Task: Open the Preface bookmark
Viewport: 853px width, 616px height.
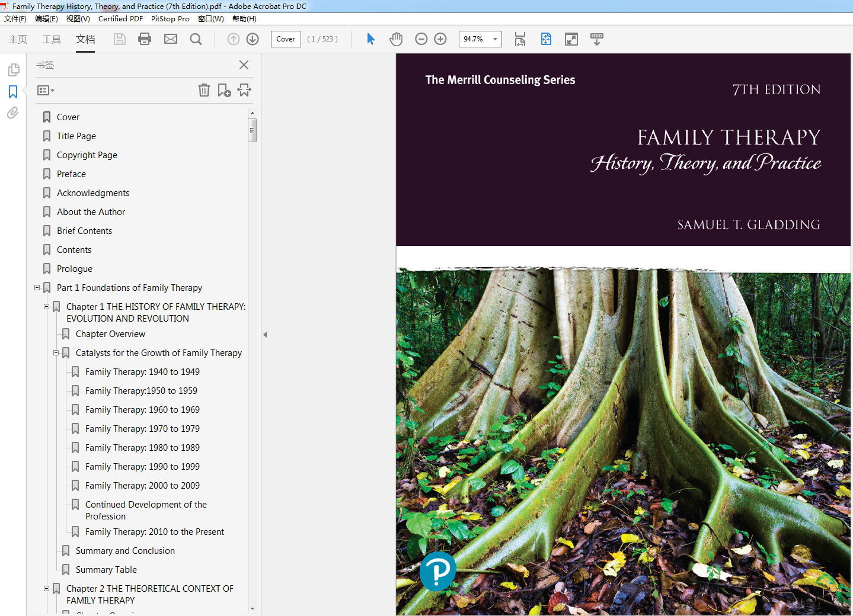Action: pos(71,174)
